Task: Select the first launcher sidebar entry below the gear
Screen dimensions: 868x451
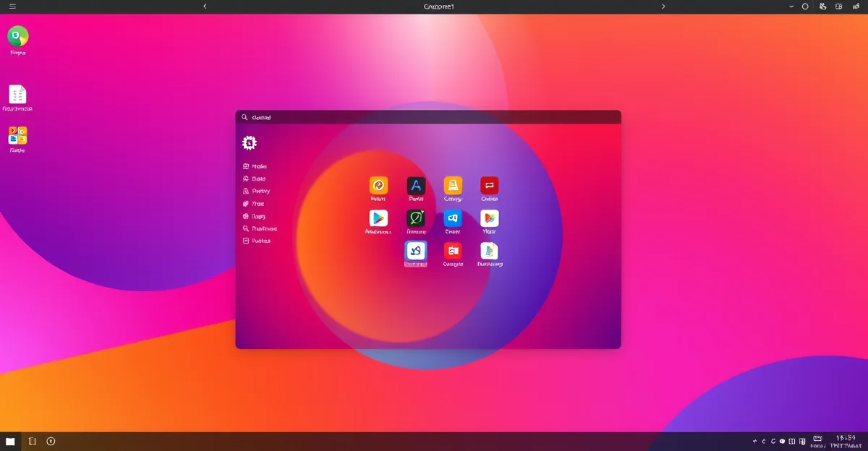Action: [x=255, y=166]
